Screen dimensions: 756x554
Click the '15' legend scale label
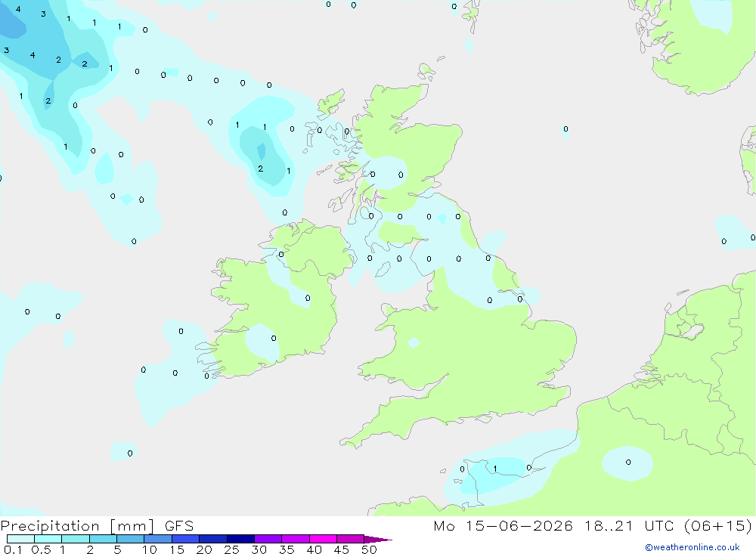(x=176, y=549)
